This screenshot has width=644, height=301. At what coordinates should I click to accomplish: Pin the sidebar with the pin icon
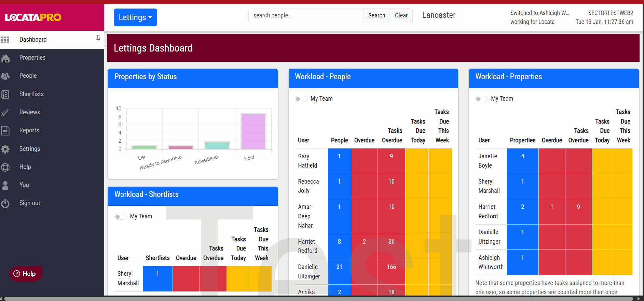pos(98,38)
